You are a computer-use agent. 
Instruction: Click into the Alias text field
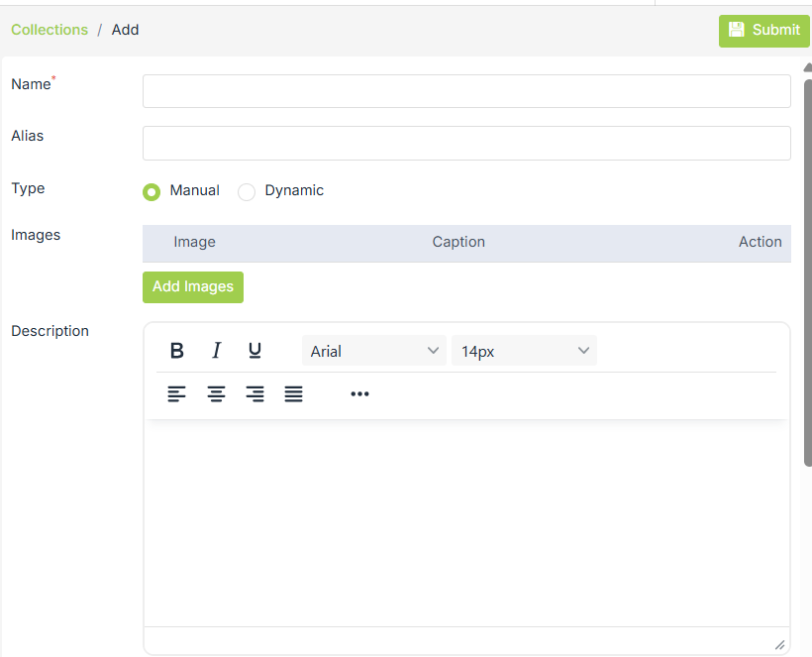point(466,143)
